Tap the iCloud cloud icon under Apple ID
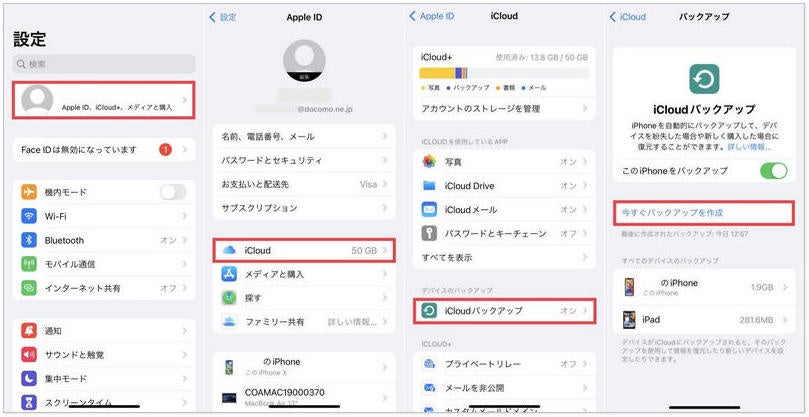The height and width of the screenshot is (417, 809). 229,250
